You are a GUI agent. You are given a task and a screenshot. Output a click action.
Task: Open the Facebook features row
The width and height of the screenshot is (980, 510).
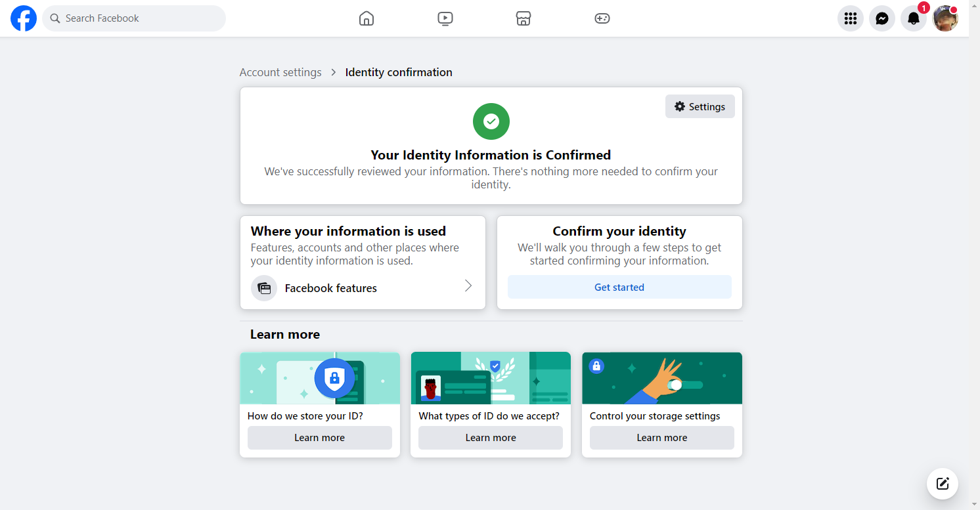pyautogui.click(x=363, y=288)
